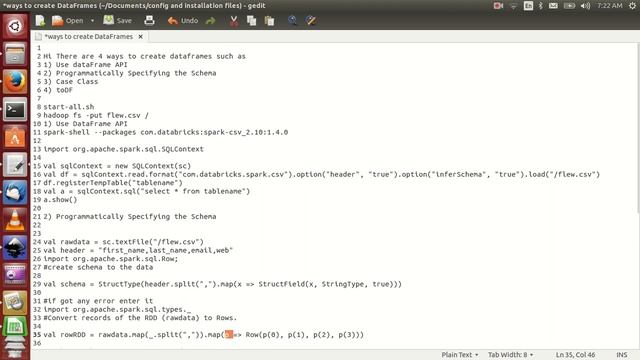Click 'import org.apache.spark.sql.Row;' line
Screen dimensions: 640x360
point(111,259)
